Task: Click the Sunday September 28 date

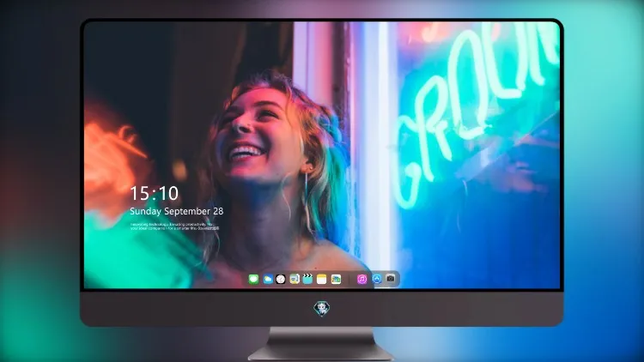Action: coord(177,211)
